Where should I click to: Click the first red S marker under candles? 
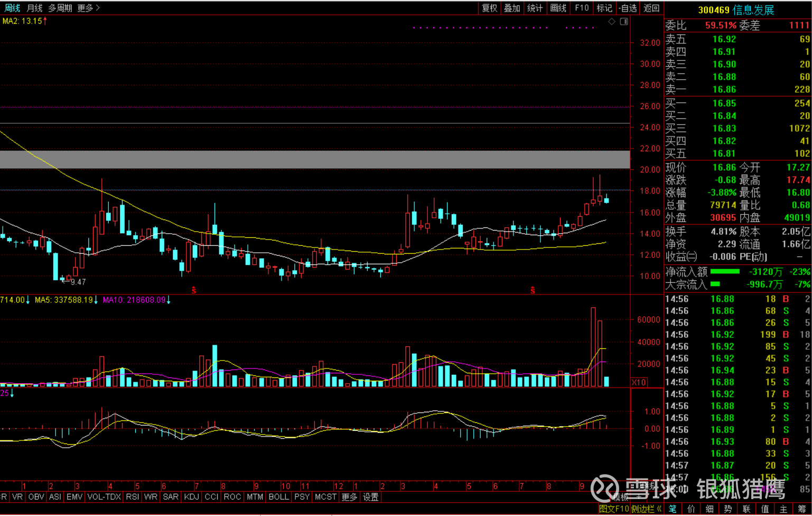click(194, 290)
